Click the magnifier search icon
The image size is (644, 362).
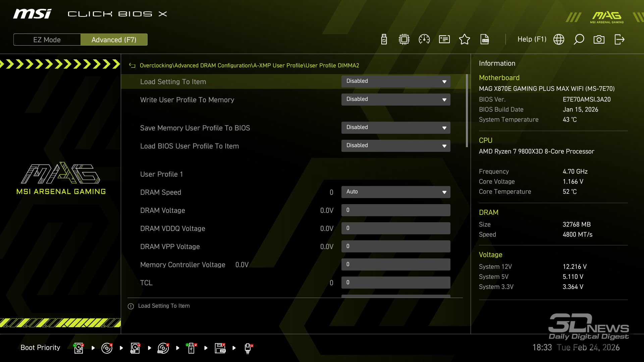click(579, 40)
